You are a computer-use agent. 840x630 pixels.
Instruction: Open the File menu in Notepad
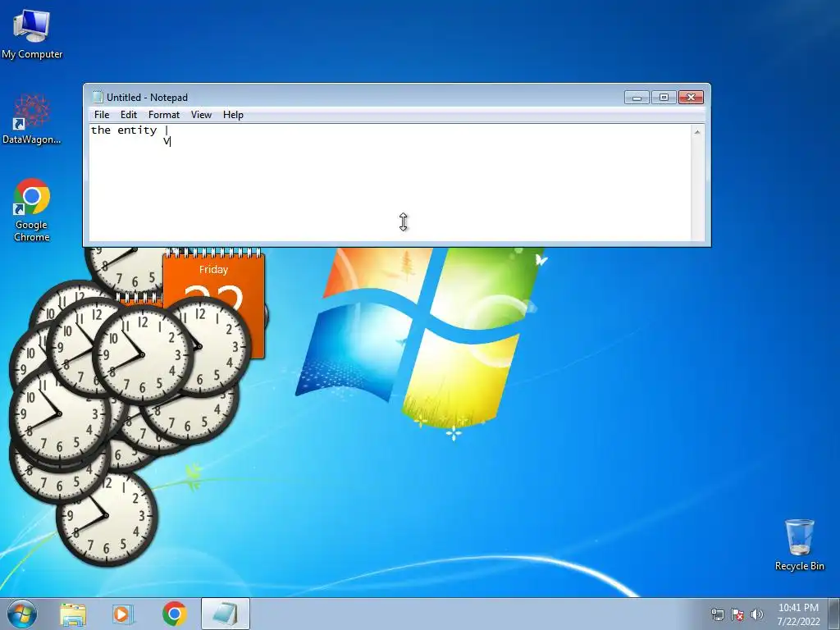click(102, 115)
